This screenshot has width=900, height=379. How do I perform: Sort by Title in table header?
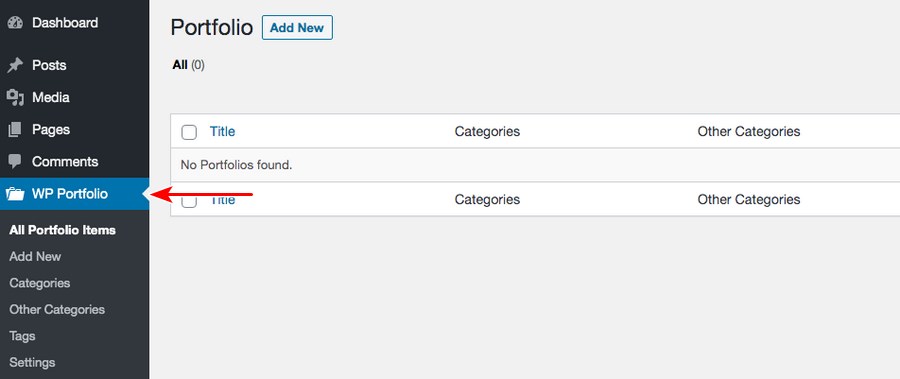[x=222, y=132]
